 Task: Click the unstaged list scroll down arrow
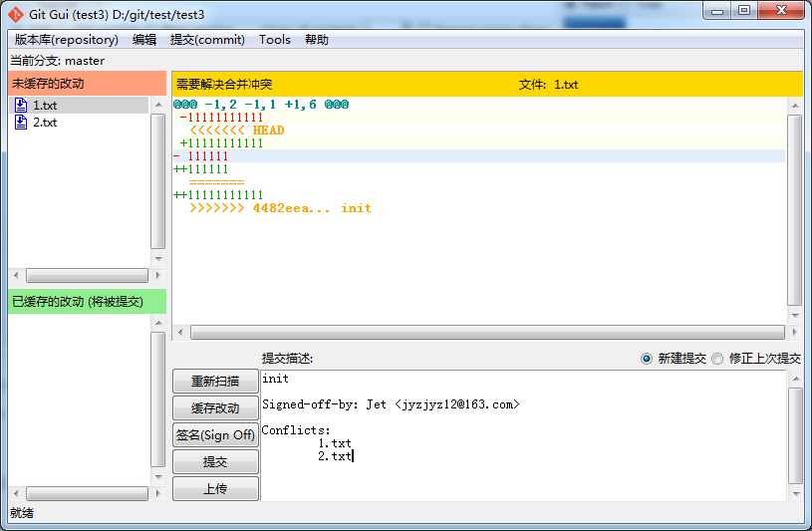pos(158,258)
